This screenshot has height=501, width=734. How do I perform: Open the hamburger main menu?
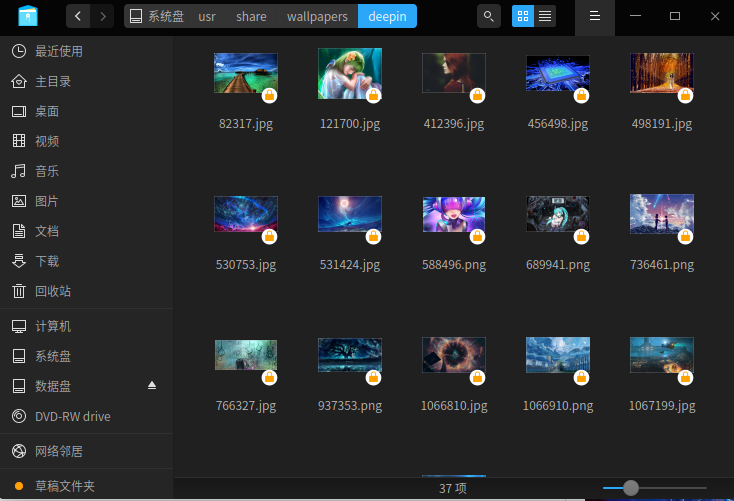click(x=595, y=16)
